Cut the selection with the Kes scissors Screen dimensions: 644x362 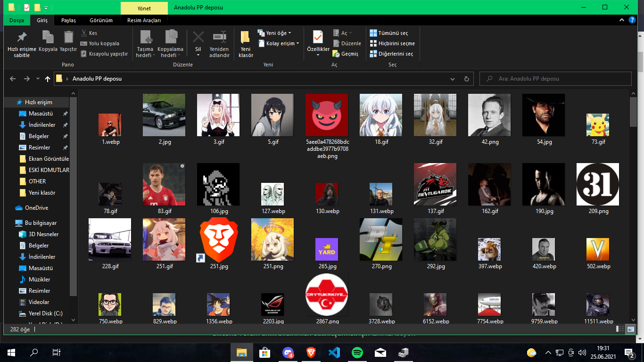(x=89, y=33)
